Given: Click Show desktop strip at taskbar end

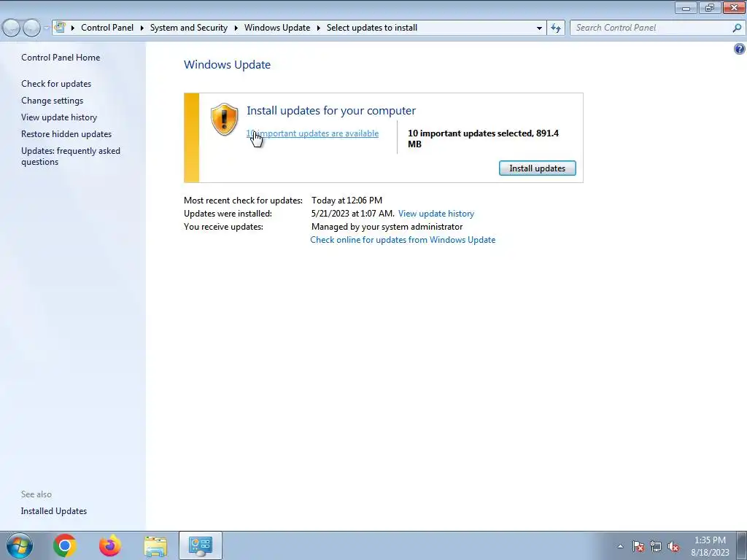Looking at the screenshot, I should 742,545.
